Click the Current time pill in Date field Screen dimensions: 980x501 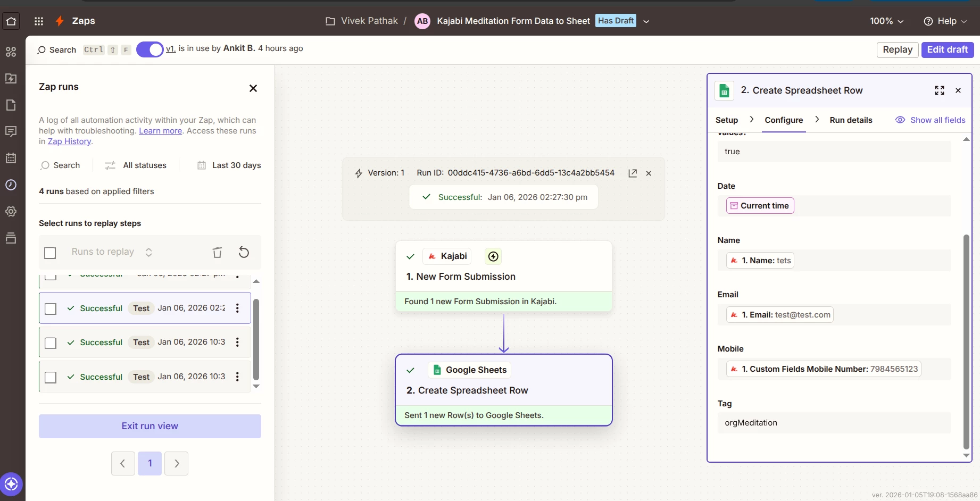[x=760, y=206]
